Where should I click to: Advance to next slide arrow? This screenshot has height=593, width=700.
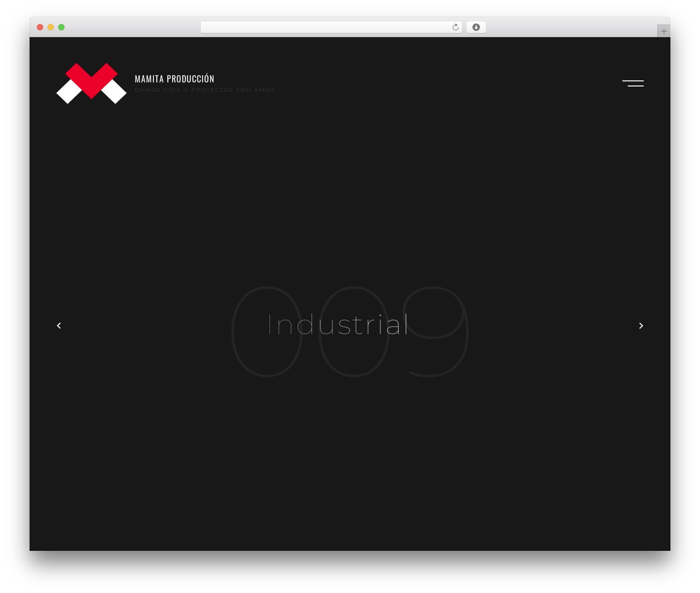click(641, 325)
